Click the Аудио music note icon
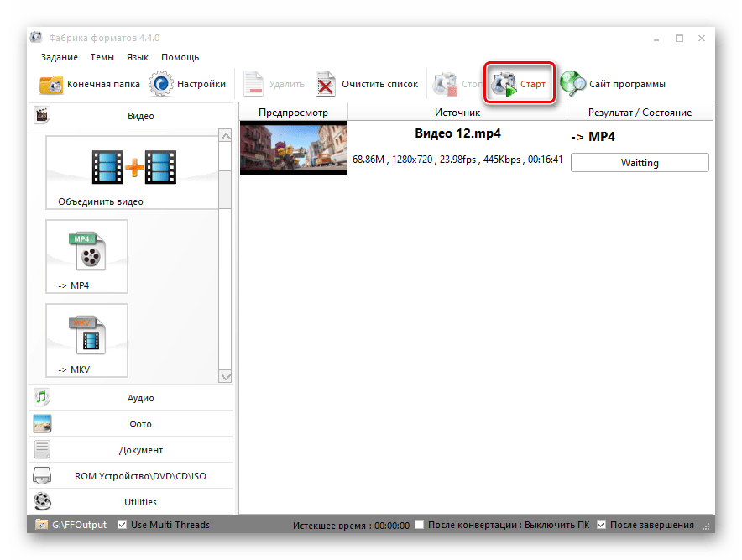 [x=42, y=397]
